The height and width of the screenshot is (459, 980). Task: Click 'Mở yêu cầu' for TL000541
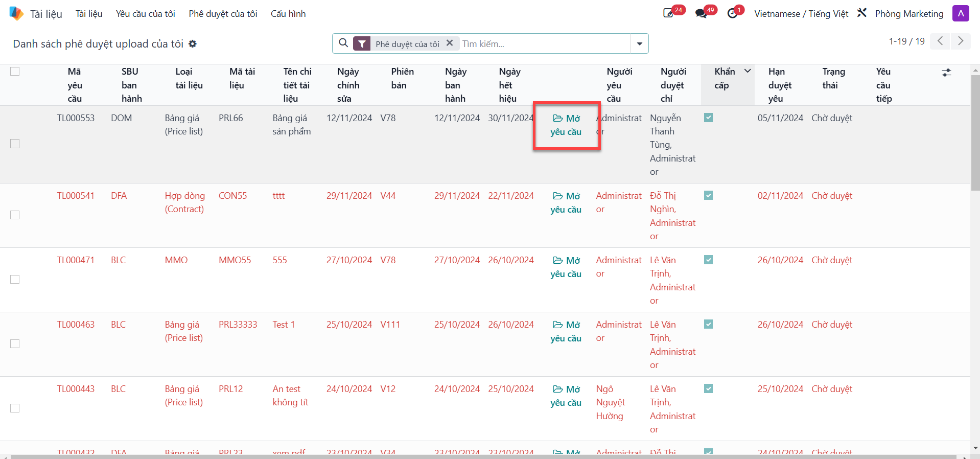pyautogui.click(x=566, y=203)
